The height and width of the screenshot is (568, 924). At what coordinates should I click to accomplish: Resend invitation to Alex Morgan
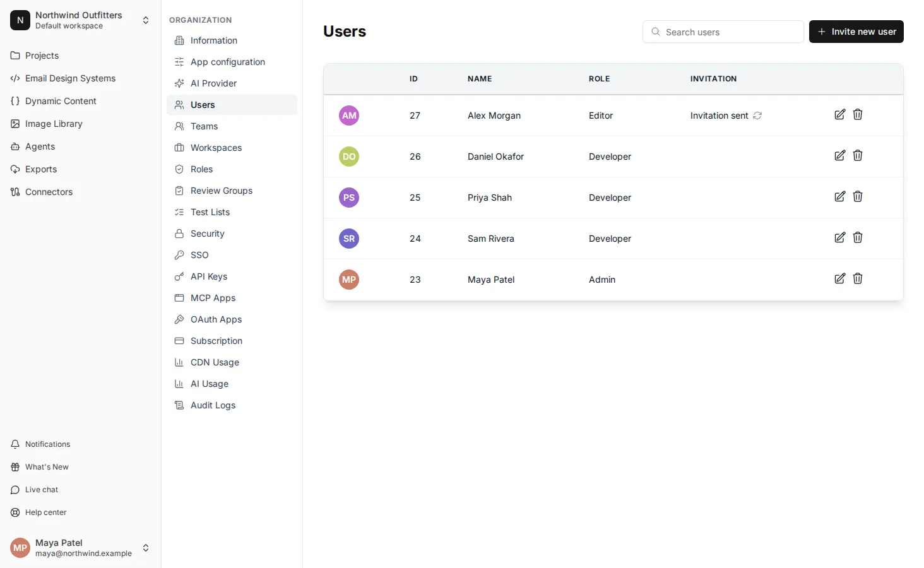(757, 115)
